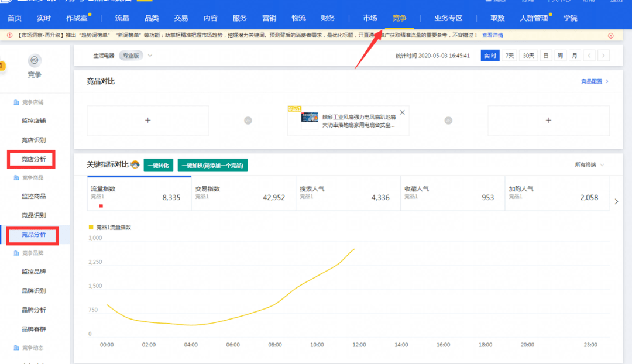
Task: Add a product in the right empty slot
Action: click(x=548, y=121)
